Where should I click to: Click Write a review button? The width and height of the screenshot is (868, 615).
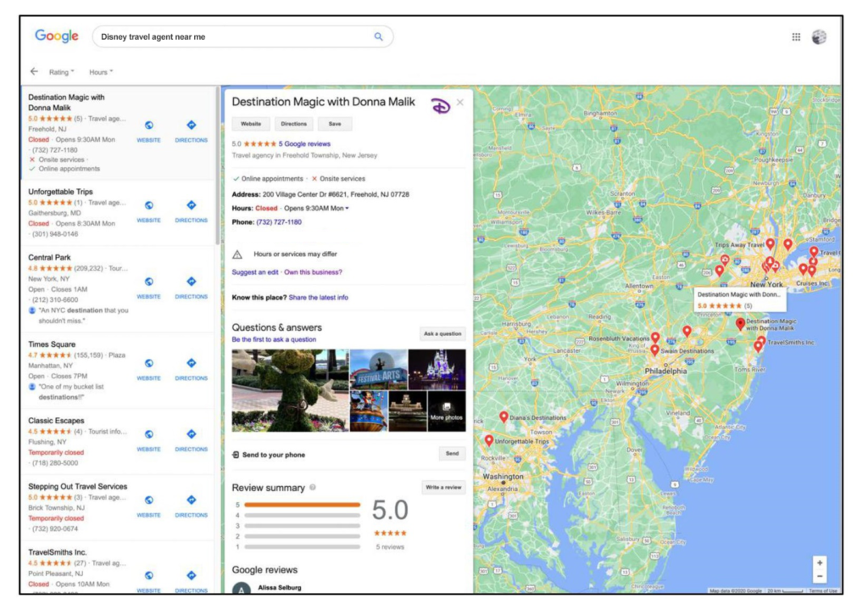click(x=442, y=488)
